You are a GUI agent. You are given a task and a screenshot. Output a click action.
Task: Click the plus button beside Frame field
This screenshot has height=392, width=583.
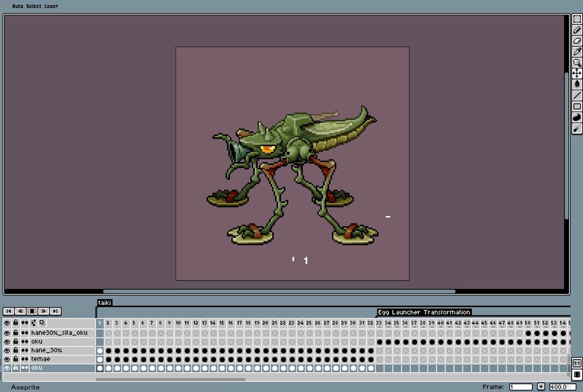point(541,387)
